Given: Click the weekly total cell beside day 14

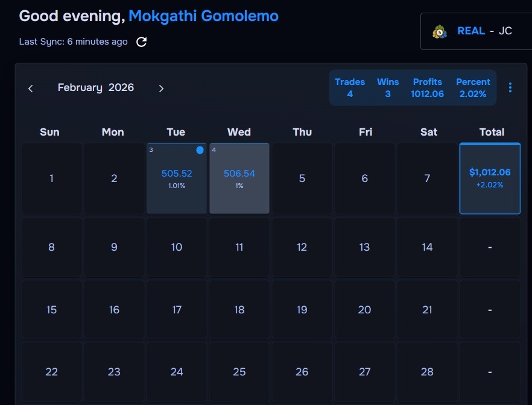Looking at the screenshot, I should (490, 247).
